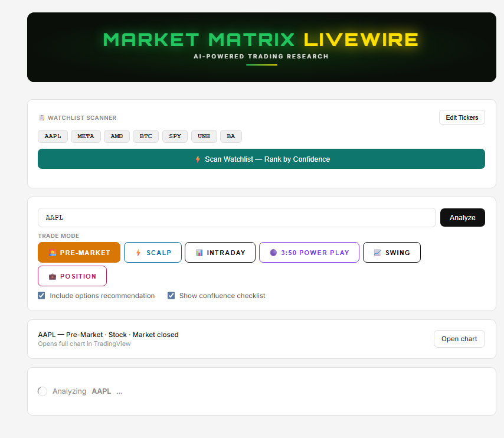
Task: Choose the Swing trade mode
Action: point(392,253)
